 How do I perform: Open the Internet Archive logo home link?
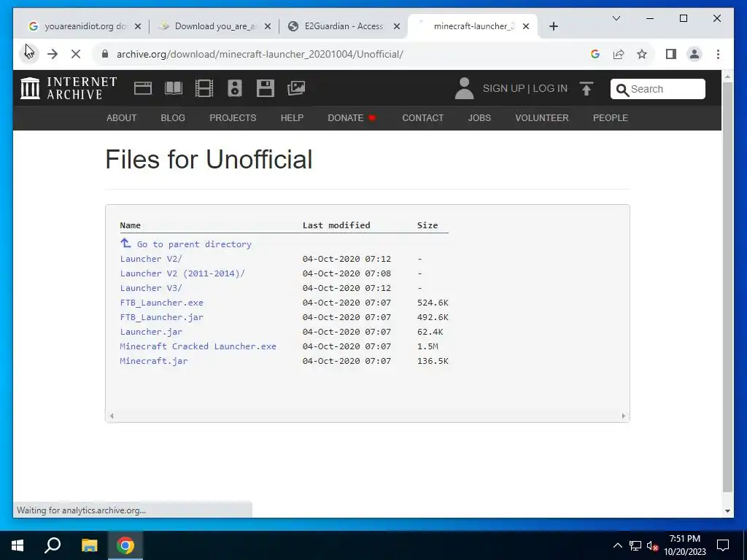tap(69, 88)
